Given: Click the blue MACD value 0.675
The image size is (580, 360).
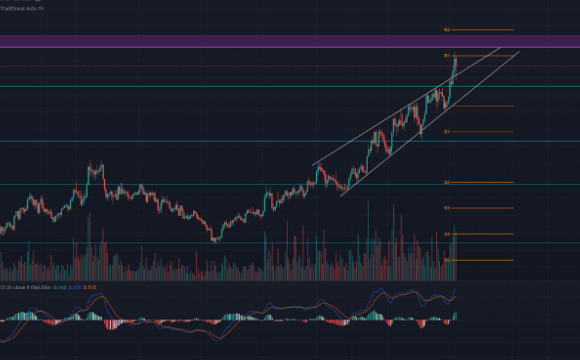Looking at the screenshot, I should [75, 287].
